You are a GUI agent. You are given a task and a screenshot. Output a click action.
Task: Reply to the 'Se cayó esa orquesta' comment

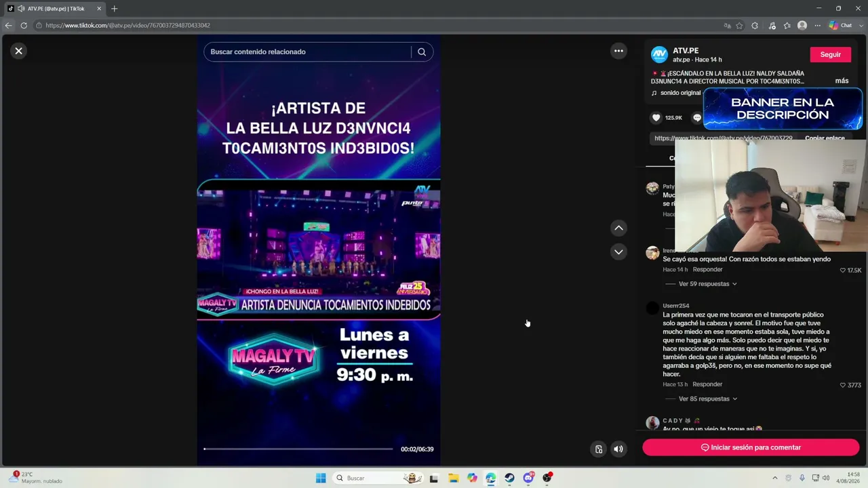coord(707,270)
